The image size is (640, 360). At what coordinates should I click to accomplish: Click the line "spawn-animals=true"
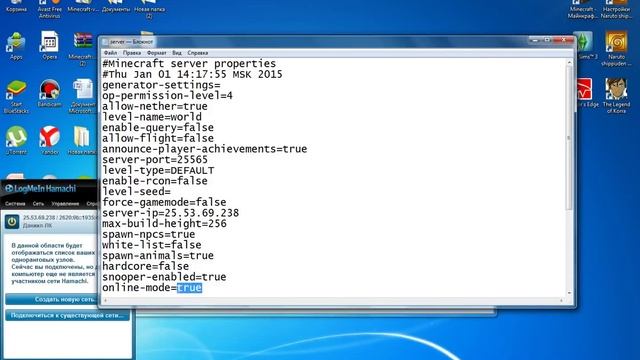tap(158, 256)
